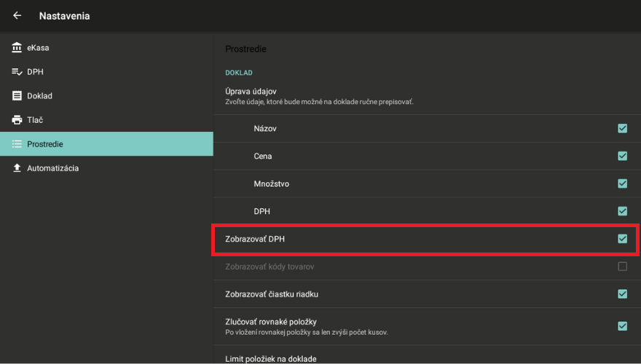The width and height of the screenshot is (641, 364).
Task: Click the Tlač printer icon
Action: click(x=17, y=120)
